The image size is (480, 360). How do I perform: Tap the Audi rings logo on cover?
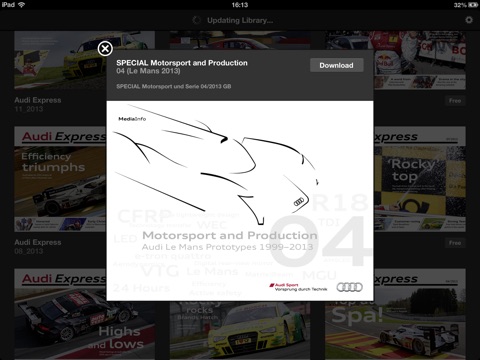349,287
